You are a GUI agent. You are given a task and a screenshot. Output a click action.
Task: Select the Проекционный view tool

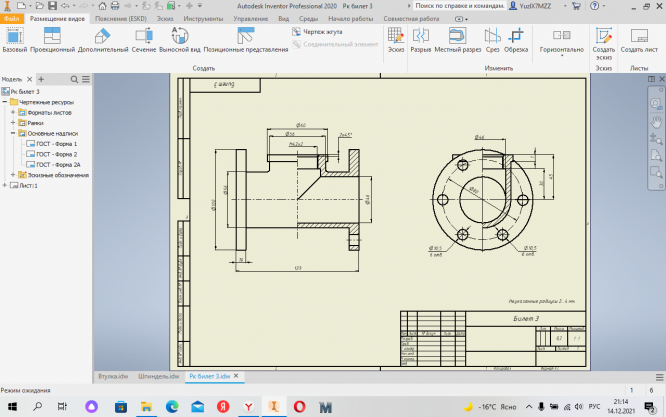(52, 39)
